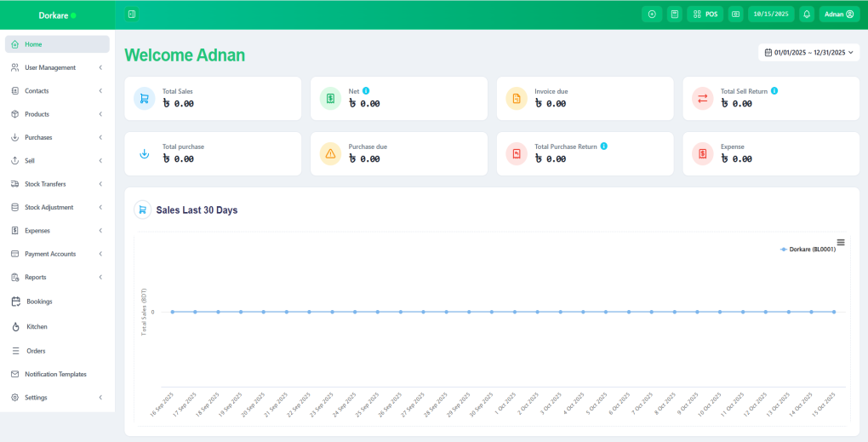Click the 10/15/2025 date button
Viewport: 868px width, 442px height.
click(x=770, y=14)
